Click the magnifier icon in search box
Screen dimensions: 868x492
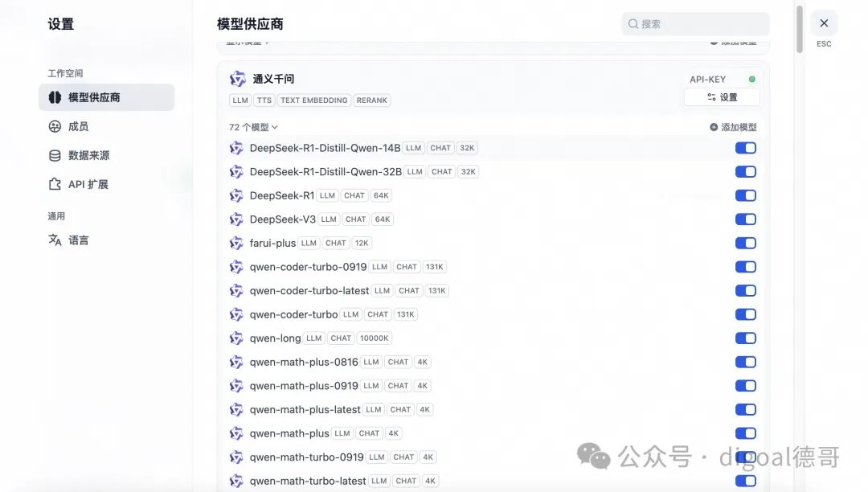(633, 24)
